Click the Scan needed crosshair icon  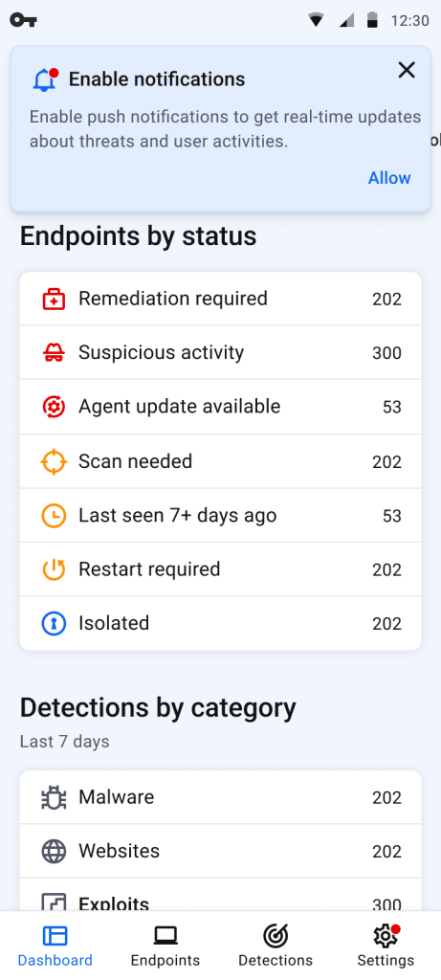tap(54, 462)
